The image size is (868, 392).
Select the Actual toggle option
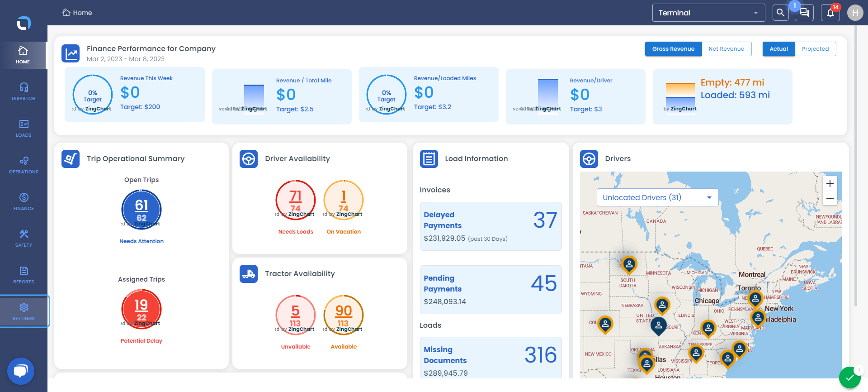[778, 49]
